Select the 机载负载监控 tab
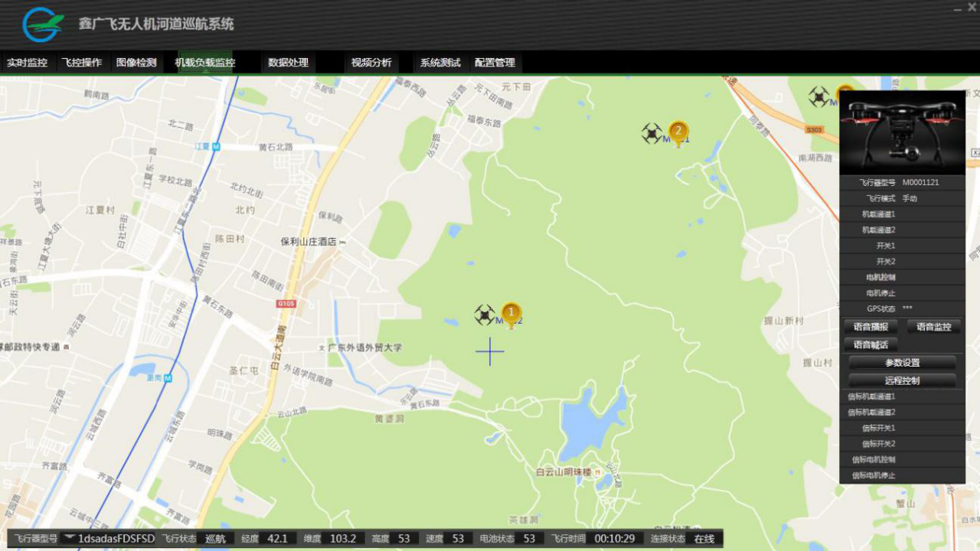The image size is (980, 551). point(205,63)
